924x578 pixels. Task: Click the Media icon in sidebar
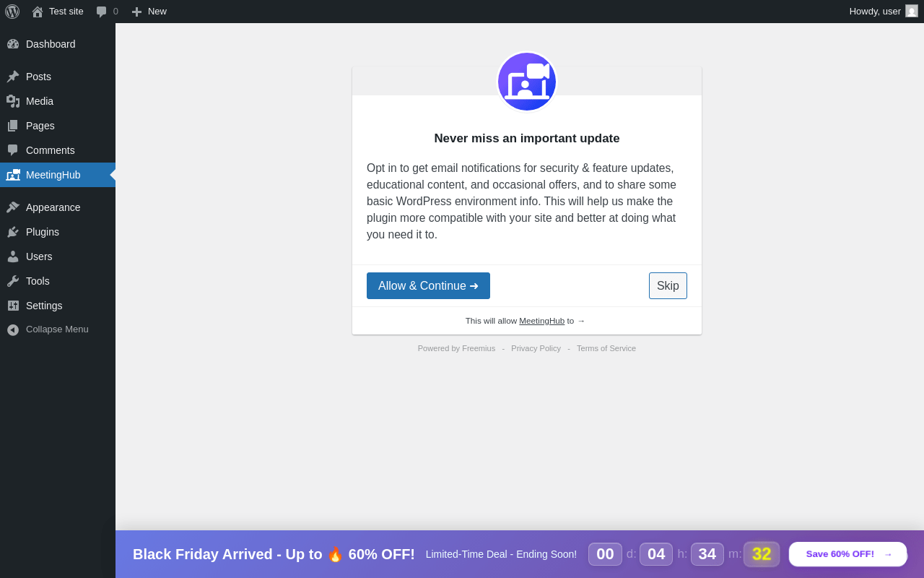[13, 101]
